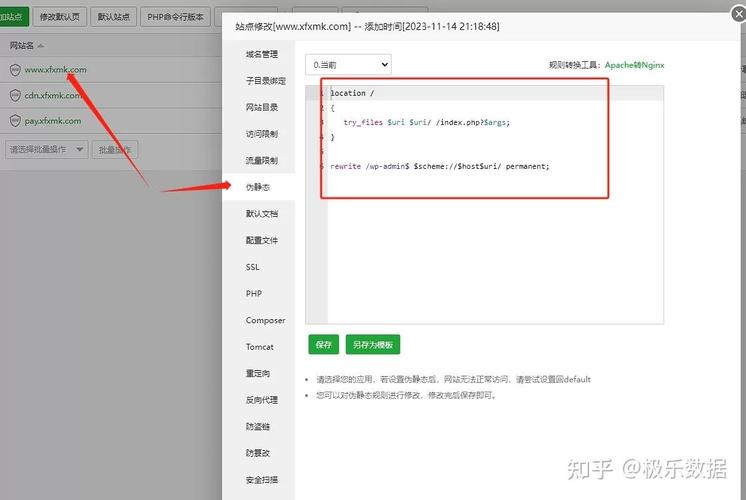This screenshot has height=500, width=746.
Task: Open the 默认文档 tab
Action: coord(261,214)
